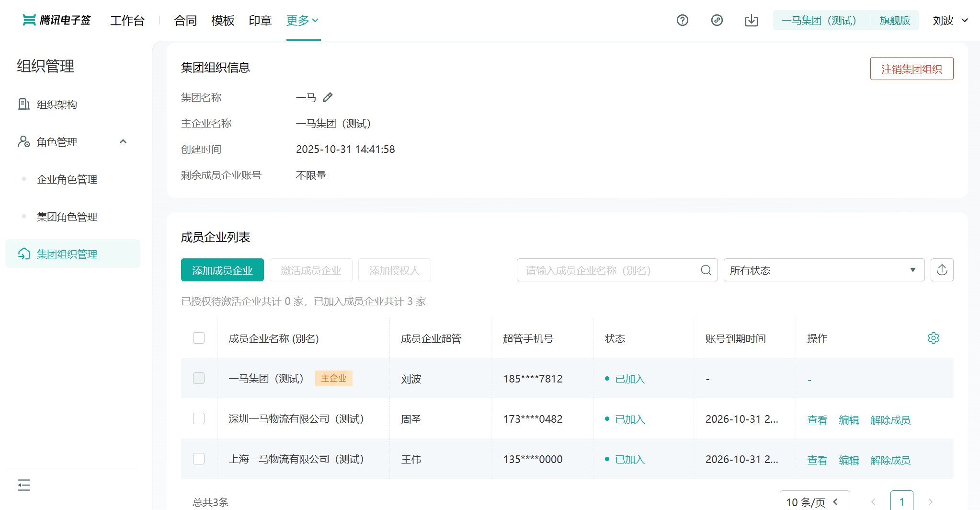
Task: Click the help question mark icon
Action: tap(682, 20)
